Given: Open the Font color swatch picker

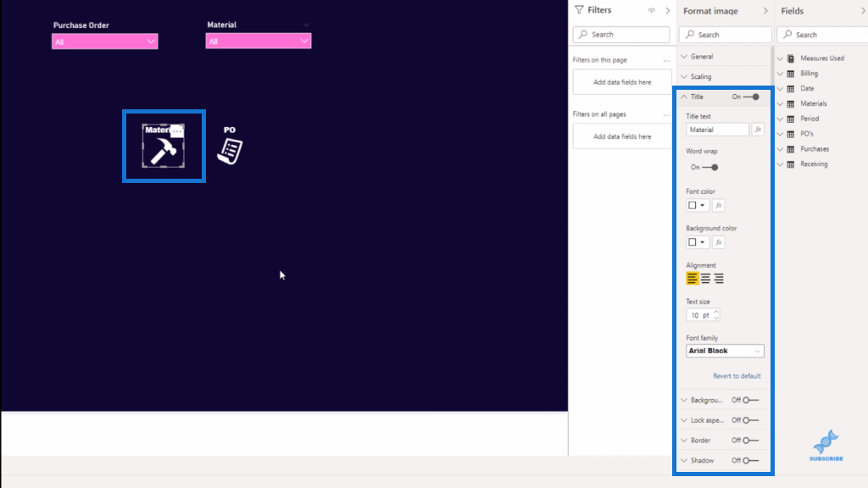Looking at the screenshot, I should [x=697, y=205].
